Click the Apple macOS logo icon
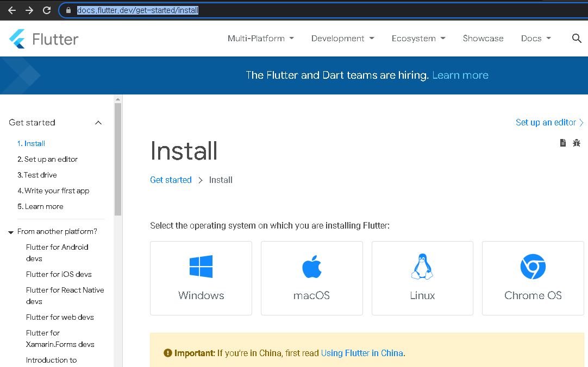The image size is (588, 367). [311, 267]
